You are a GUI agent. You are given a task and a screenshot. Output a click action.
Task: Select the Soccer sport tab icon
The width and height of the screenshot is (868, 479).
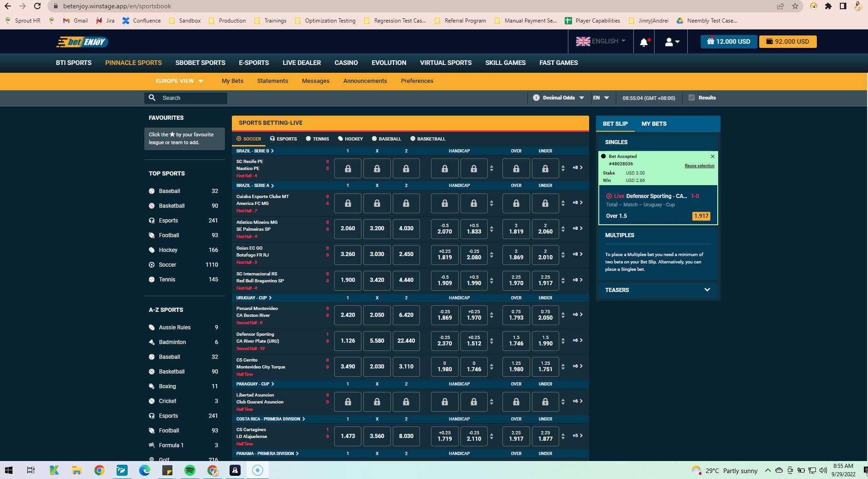[239, 139]
